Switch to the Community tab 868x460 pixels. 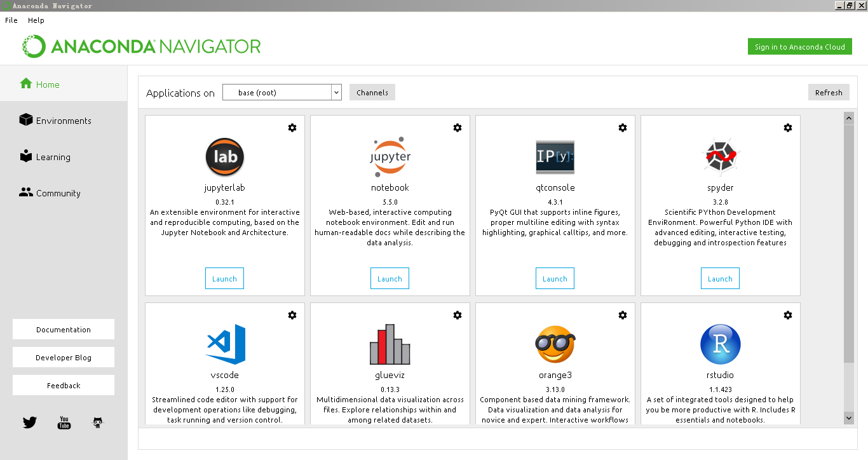click(64, 193)
